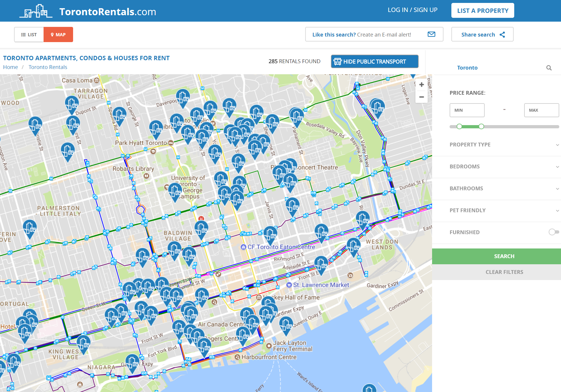Click the left price slider handle
Viewport: 561px width, 392px height.
tap(459, 127)
